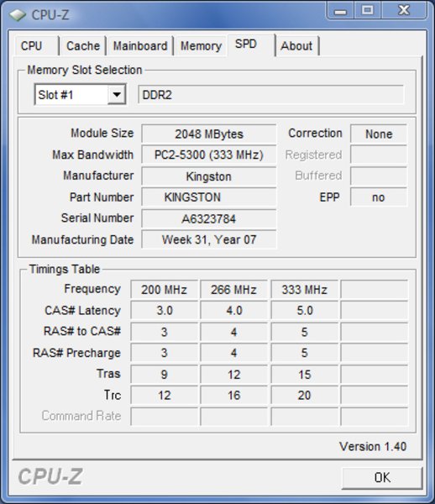This screenshot has height=504, width=435.
Task: Click the Tras value 15 cell
Action: (x=304, y=374)
